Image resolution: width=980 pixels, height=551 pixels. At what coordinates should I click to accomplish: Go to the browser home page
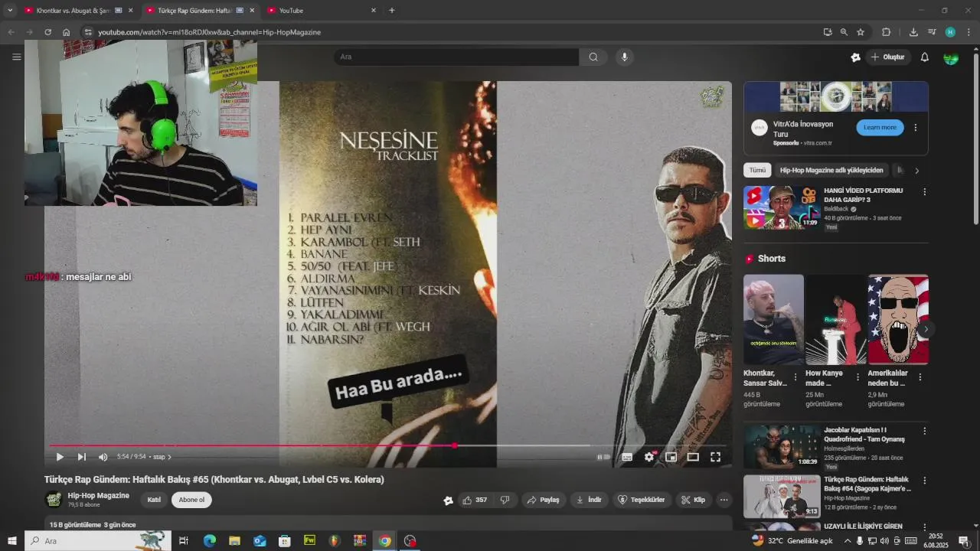tap(67, 32)
